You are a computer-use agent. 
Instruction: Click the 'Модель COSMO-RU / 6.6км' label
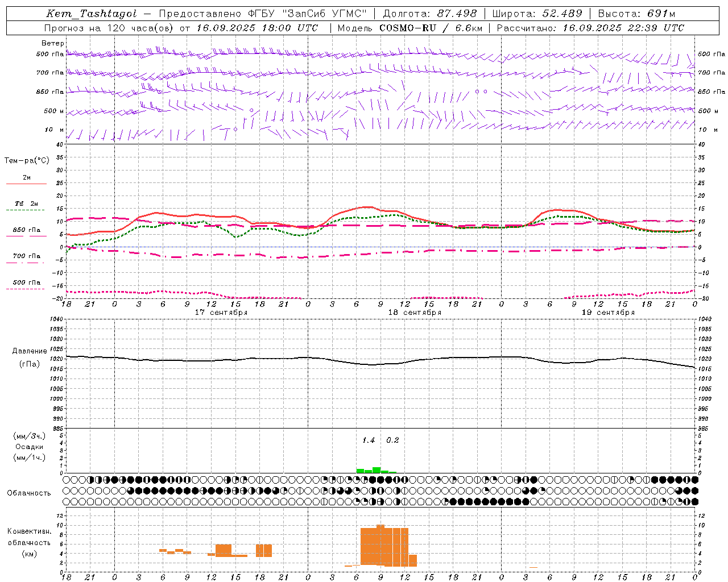(410, 28)
